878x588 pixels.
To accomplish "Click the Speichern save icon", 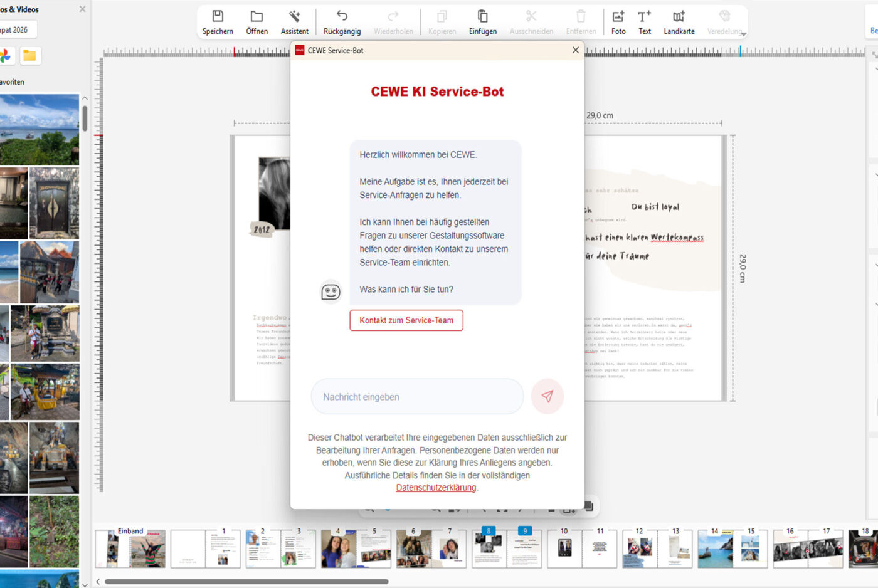I will click(x=218, y=16).
